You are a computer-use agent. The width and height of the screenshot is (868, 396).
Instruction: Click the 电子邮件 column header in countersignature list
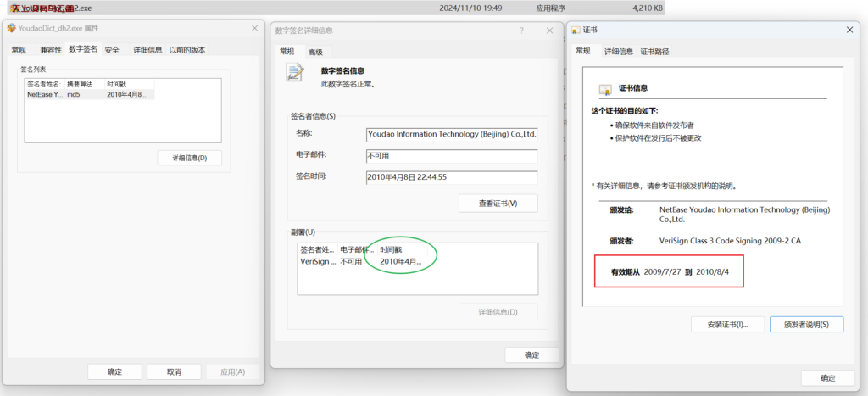[x=357, y=250]
